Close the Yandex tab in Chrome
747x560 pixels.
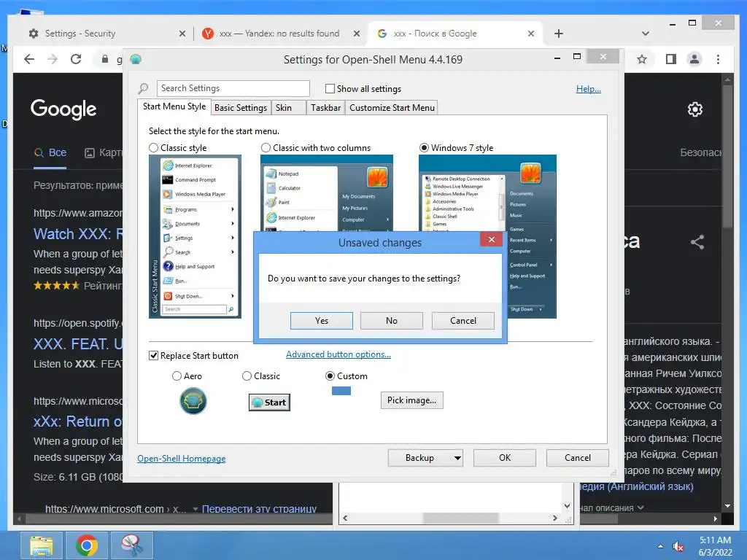point(356,34)
